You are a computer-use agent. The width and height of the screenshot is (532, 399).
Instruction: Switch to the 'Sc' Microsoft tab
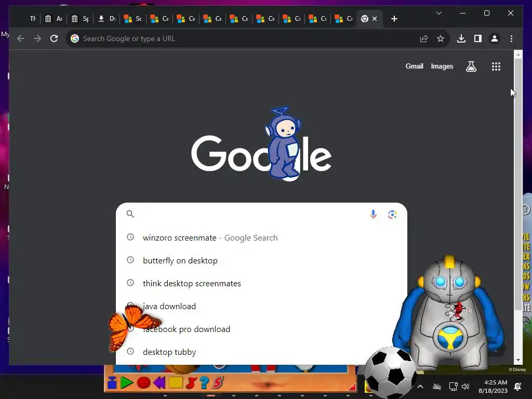click(x=134, y=19)
